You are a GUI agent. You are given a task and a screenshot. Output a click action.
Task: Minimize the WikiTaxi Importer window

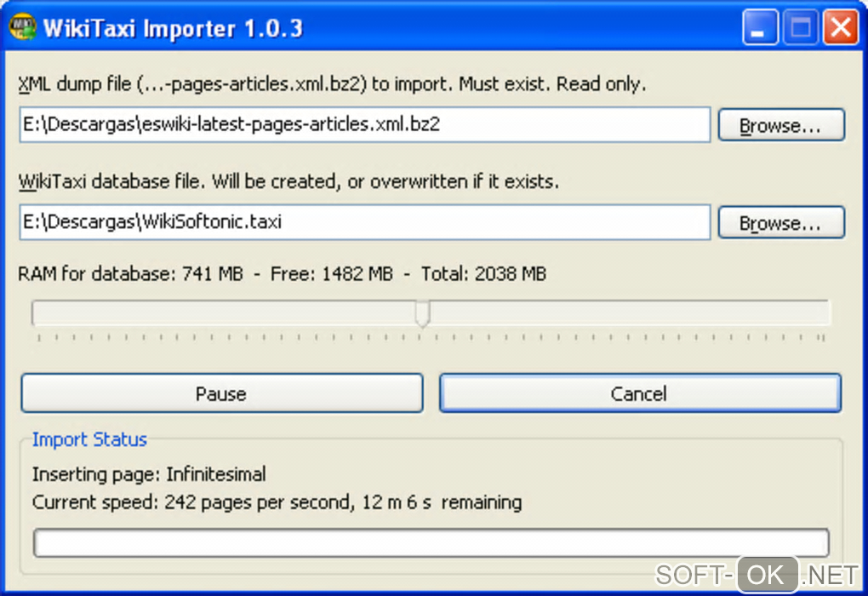coord(759,27)
